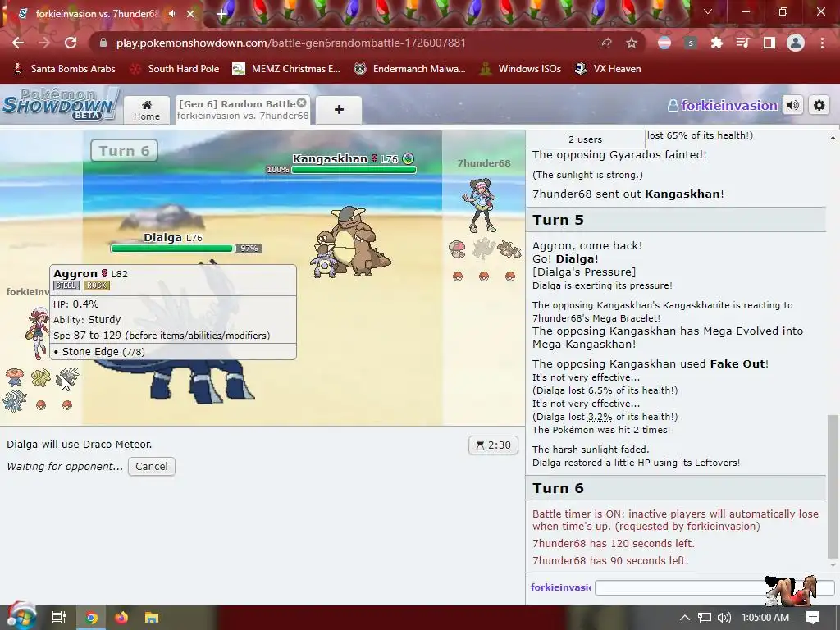Open the Extensions puzzle-piece menu

coord(717,43)
